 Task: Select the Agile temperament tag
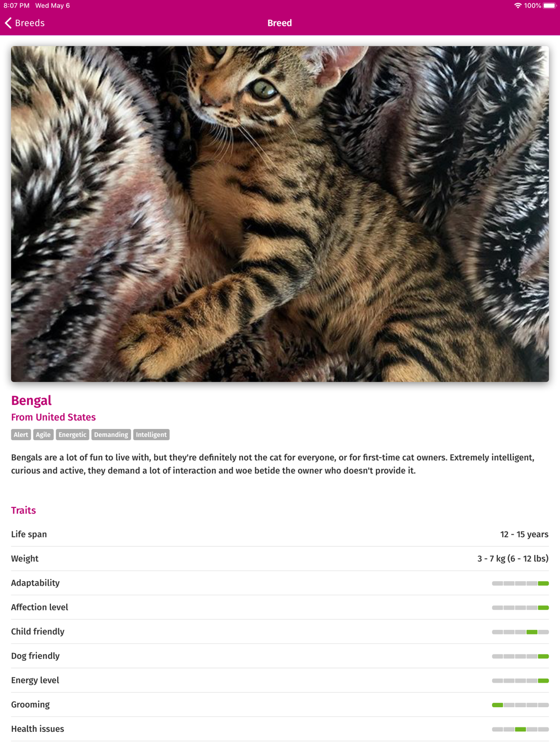(43, 435)
